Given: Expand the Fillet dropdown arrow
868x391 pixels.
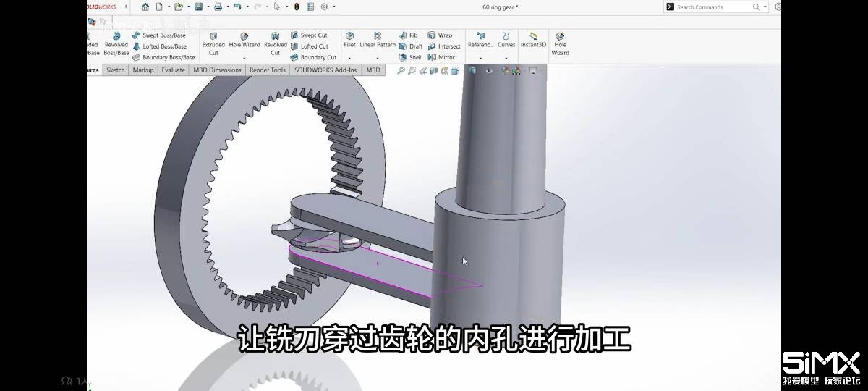Looking at the screenshot, I should click(349, 57).
